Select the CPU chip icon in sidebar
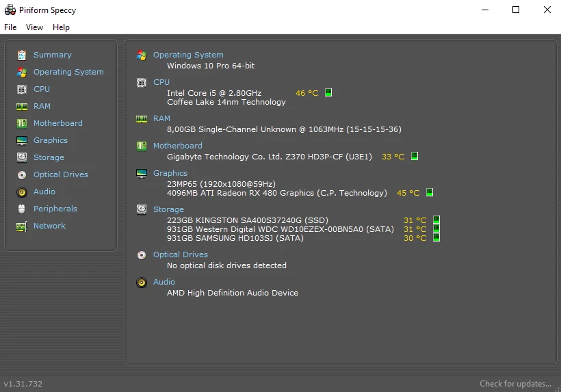 (22, 90)
